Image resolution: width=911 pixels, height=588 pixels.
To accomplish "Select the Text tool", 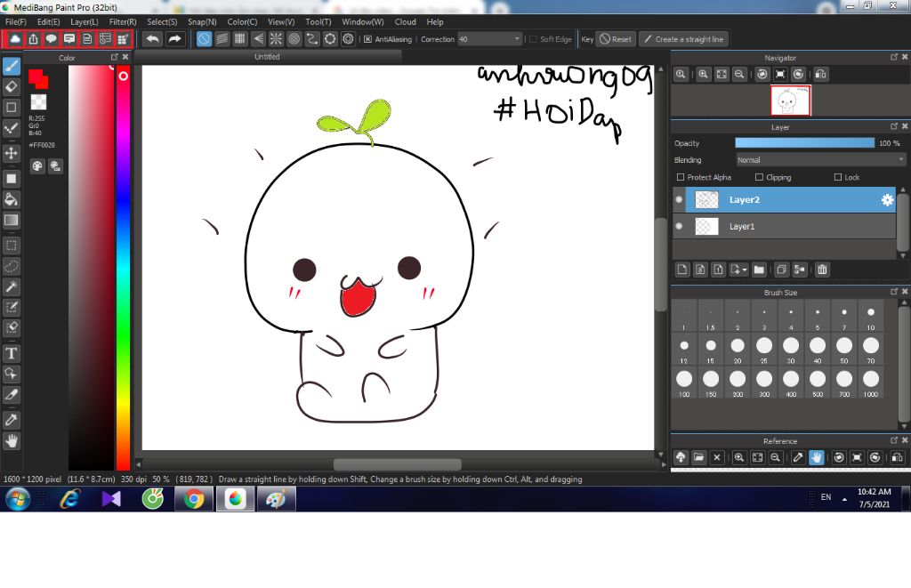I will tap(11, 353).
